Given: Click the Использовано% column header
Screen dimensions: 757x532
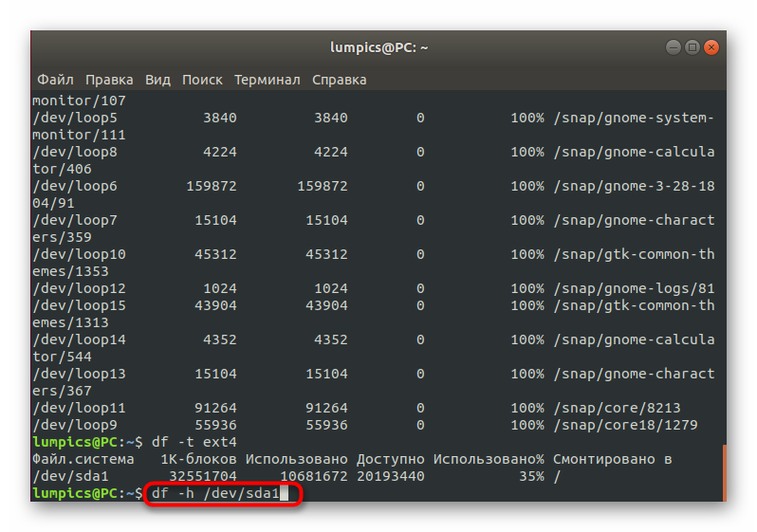Looking at the screenshot, I should pos(489,459).
